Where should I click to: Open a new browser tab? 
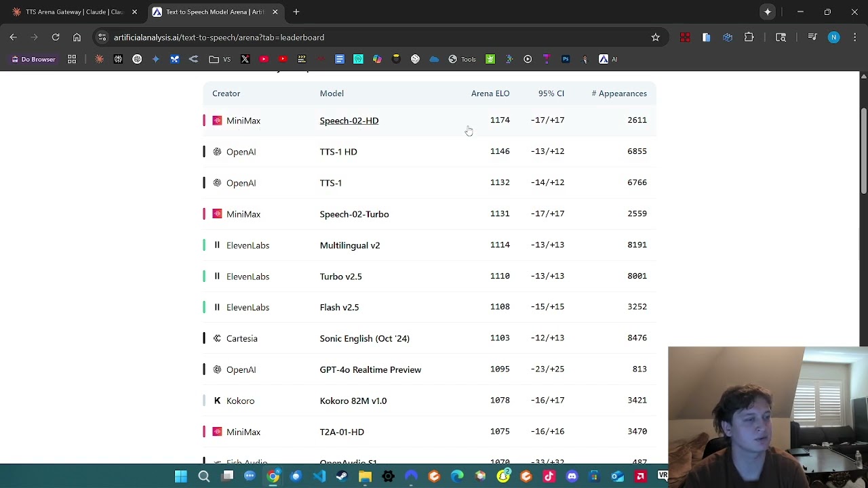coord(296,12)
